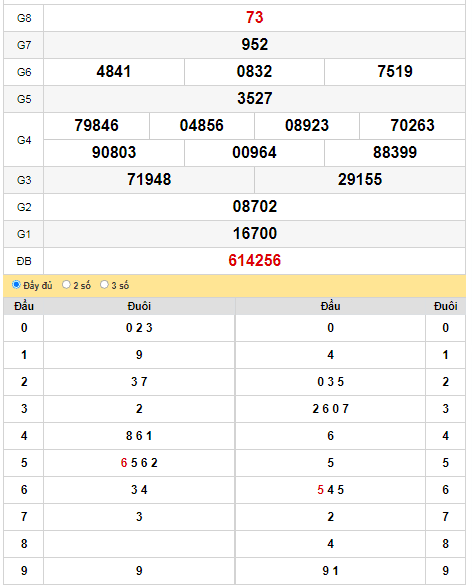This screenshot has height=587, width=472.
Task: Click the G2 result 08702
Action: click(255, 207)
